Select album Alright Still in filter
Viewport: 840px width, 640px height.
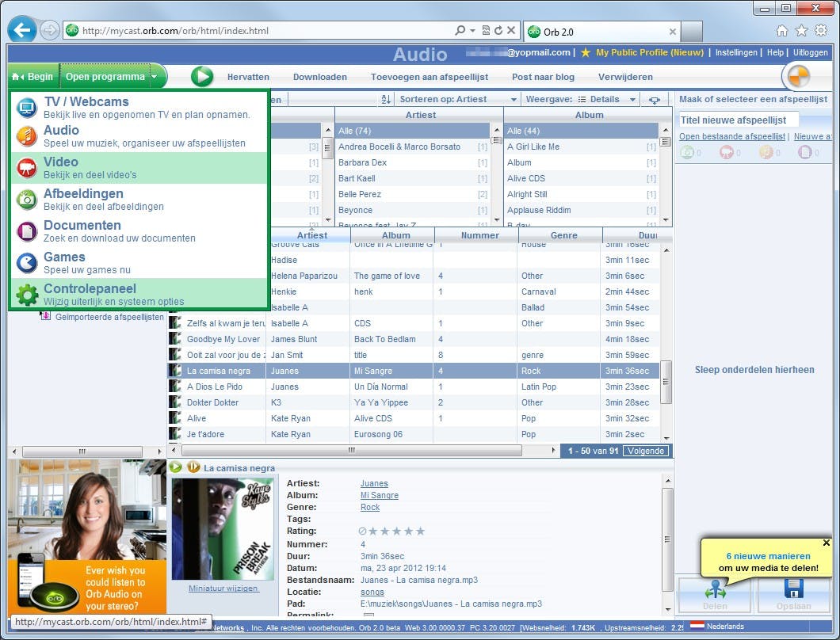(581, 194)
